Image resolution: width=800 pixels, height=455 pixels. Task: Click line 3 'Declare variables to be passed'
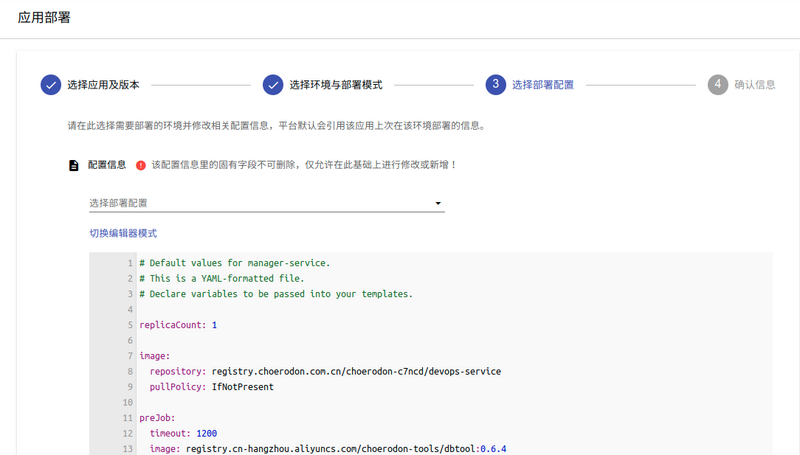click(276, 294)
